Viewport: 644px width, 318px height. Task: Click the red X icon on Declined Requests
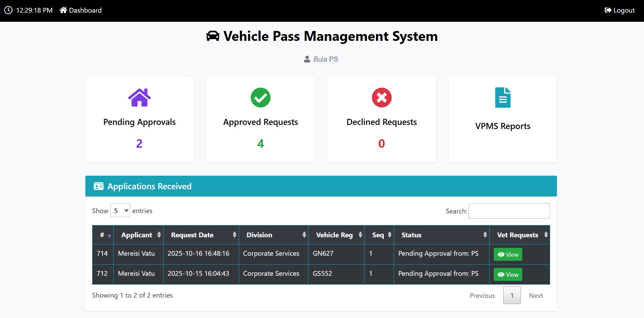(x=382, y=97)
